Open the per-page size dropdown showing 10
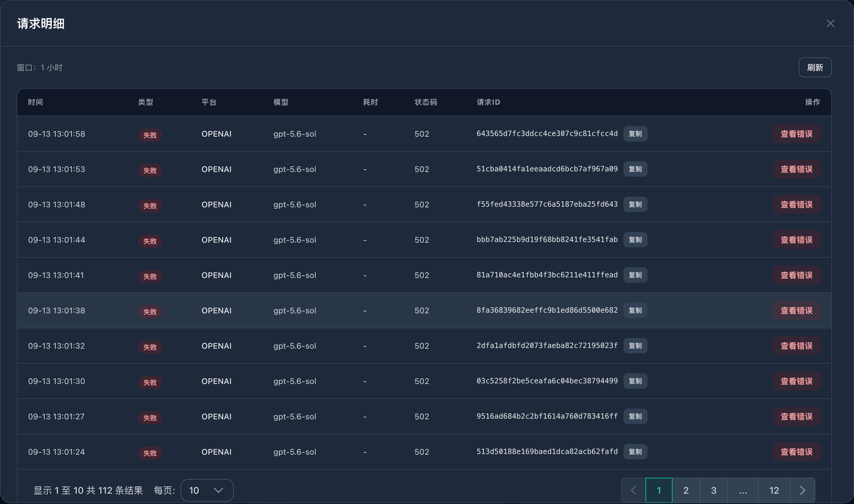 point(207,490)
